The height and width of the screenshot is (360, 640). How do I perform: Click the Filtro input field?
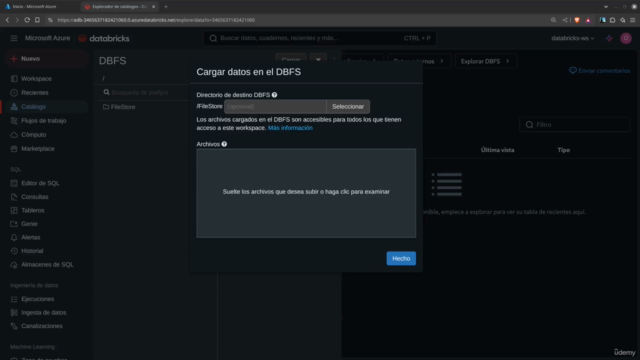click(575, 125)
